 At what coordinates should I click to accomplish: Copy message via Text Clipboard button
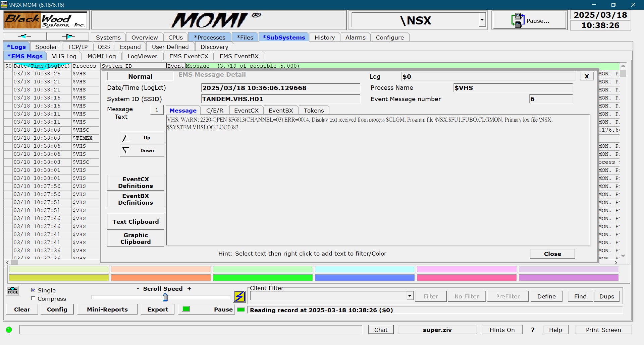coord(136,221)
